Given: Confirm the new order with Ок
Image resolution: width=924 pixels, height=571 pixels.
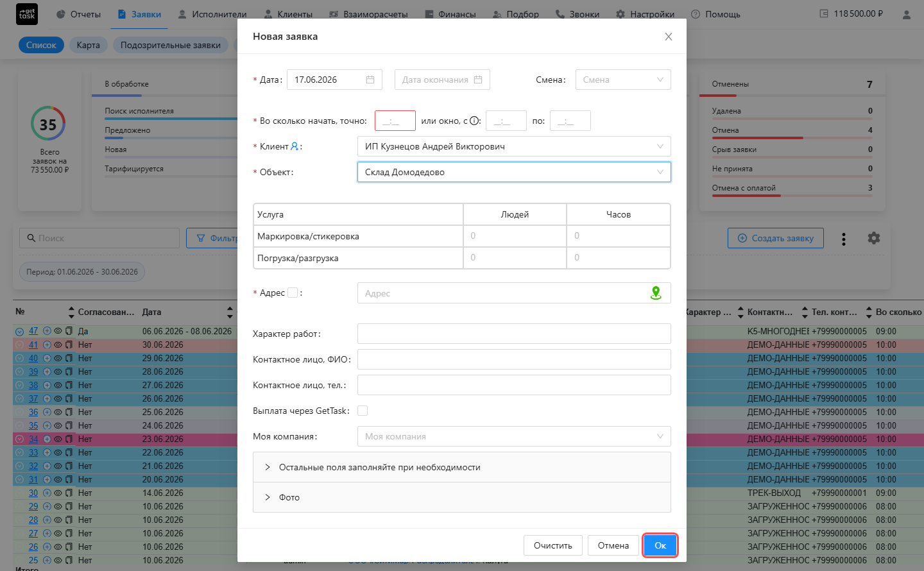Looking at the screenshot, I should pos(660,545).
